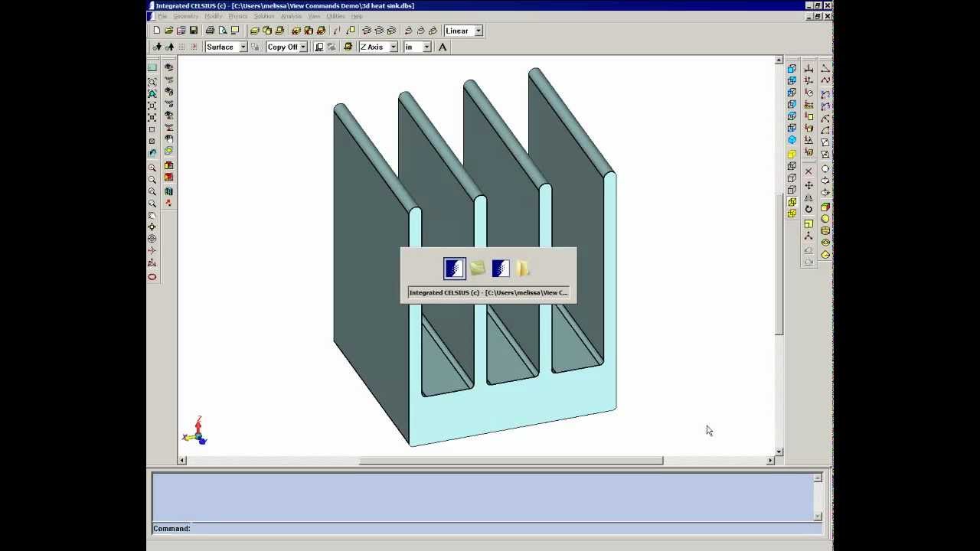Open the Analysis menu
The height and width of the screenshot is (551, 980).
[x=291, y=16]
